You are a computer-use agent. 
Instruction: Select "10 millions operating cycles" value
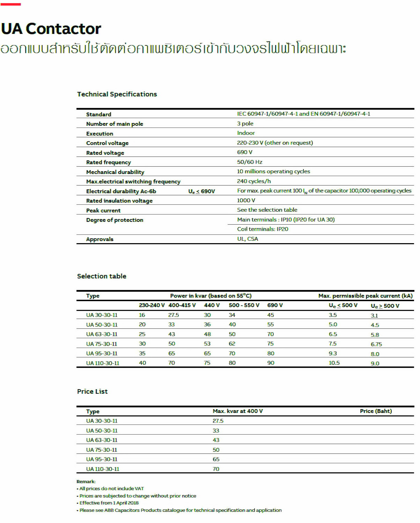pyautogui.click(x=273, y=171)
